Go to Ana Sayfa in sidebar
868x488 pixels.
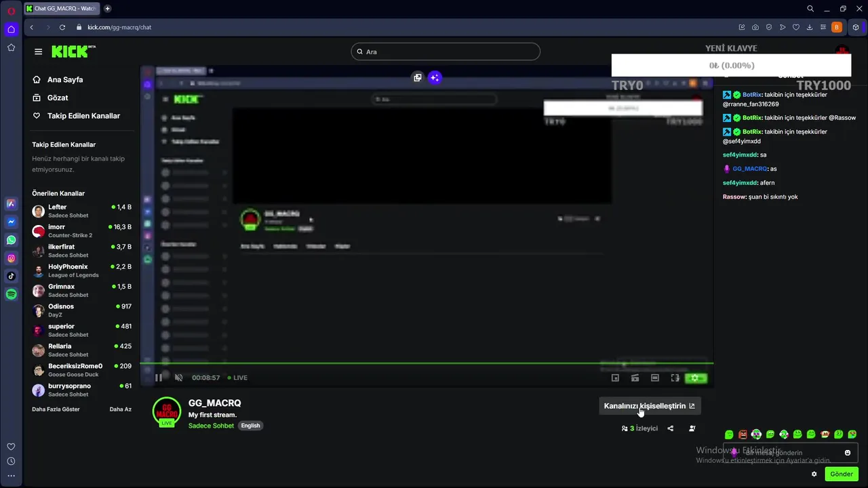[58, 79]
